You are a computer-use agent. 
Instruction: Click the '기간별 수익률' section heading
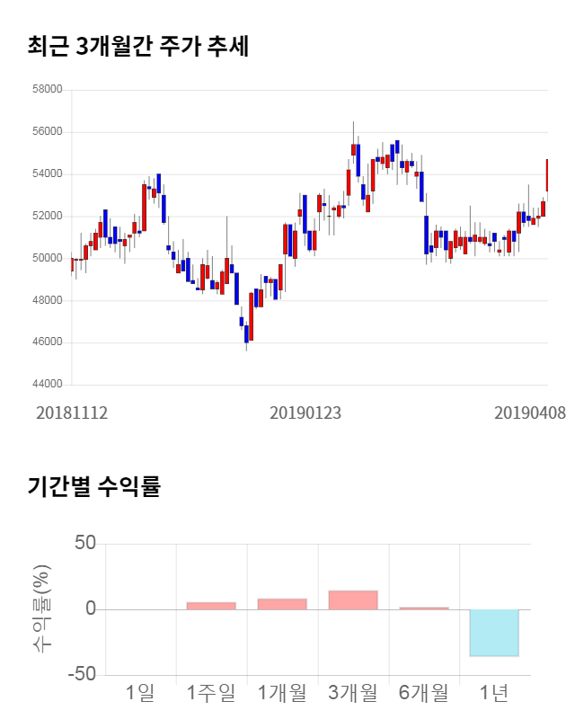coord(93,487)
